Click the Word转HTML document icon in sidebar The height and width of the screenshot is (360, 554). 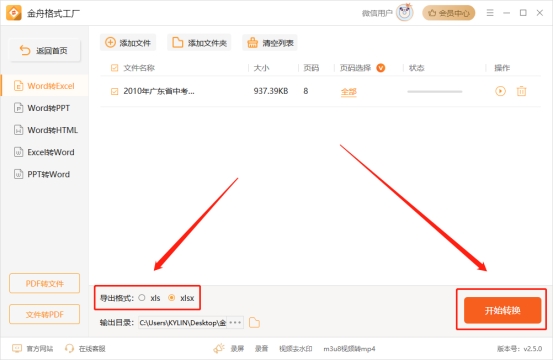point(18,130)
